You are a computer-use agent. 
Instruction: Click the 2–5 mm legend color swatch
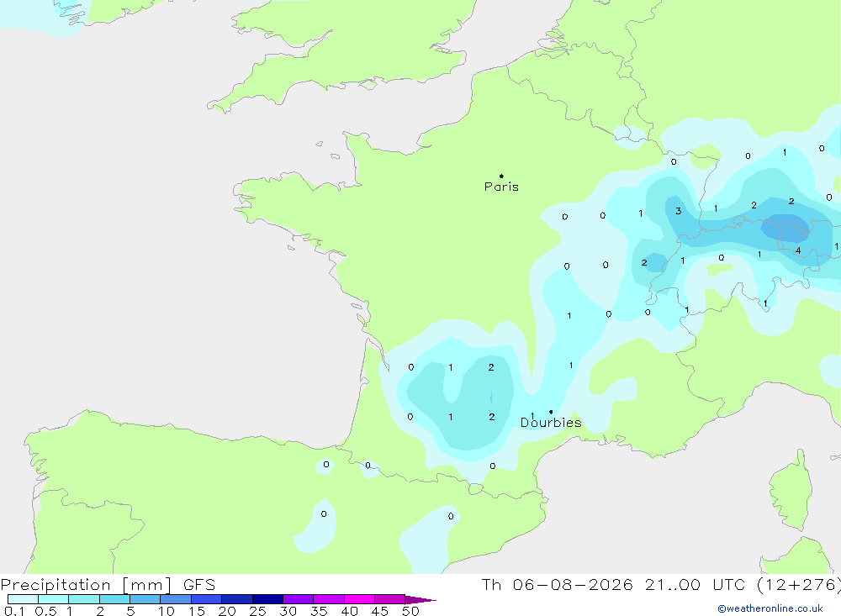point(114,599)
